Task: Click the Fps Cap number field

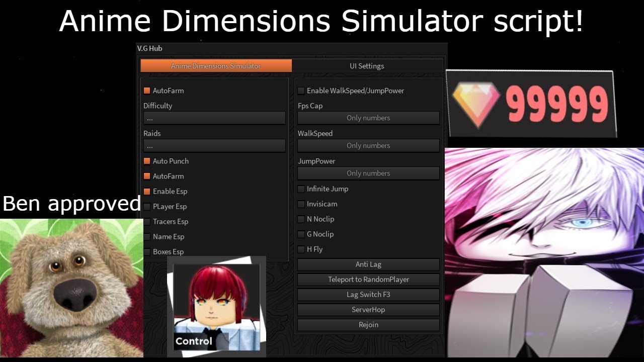Action: (368, 118)
